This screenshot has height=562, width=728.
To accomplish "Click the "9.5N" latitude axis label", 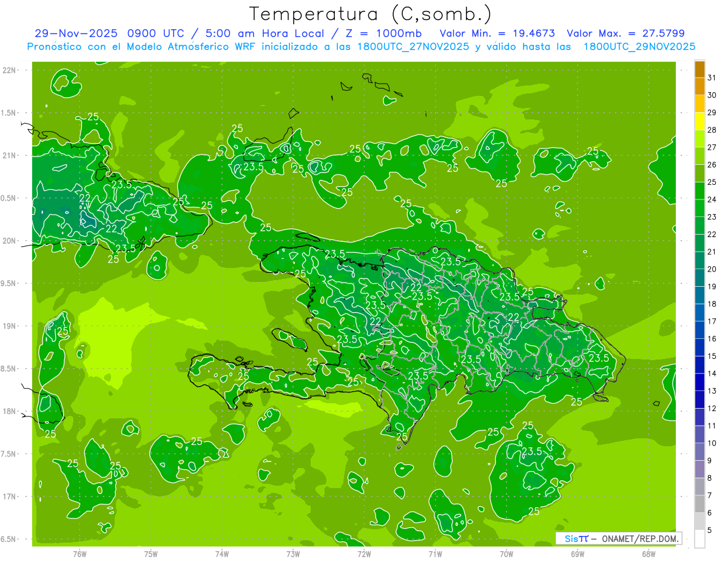I will point(9,283).
